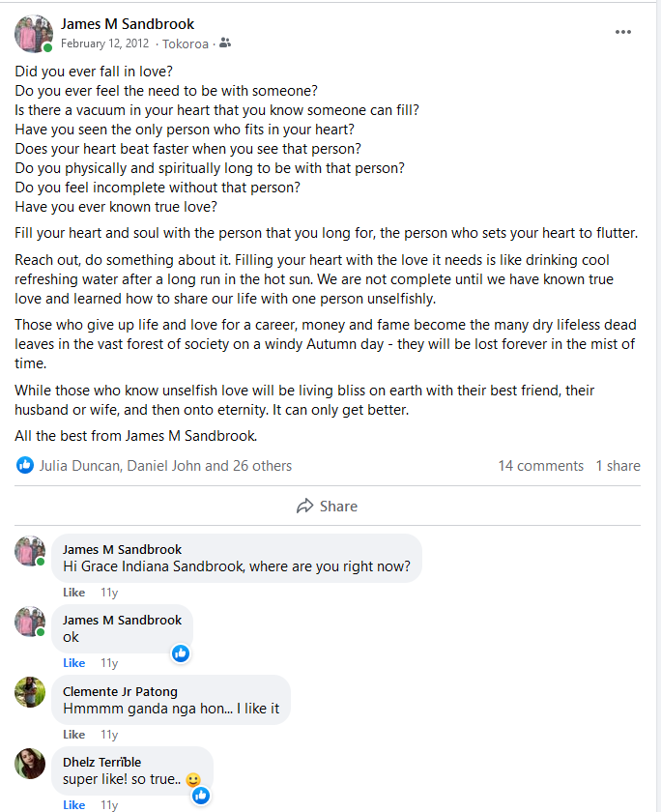
Task: Open the three-dot post options menu
Action: tap(623, 32)
